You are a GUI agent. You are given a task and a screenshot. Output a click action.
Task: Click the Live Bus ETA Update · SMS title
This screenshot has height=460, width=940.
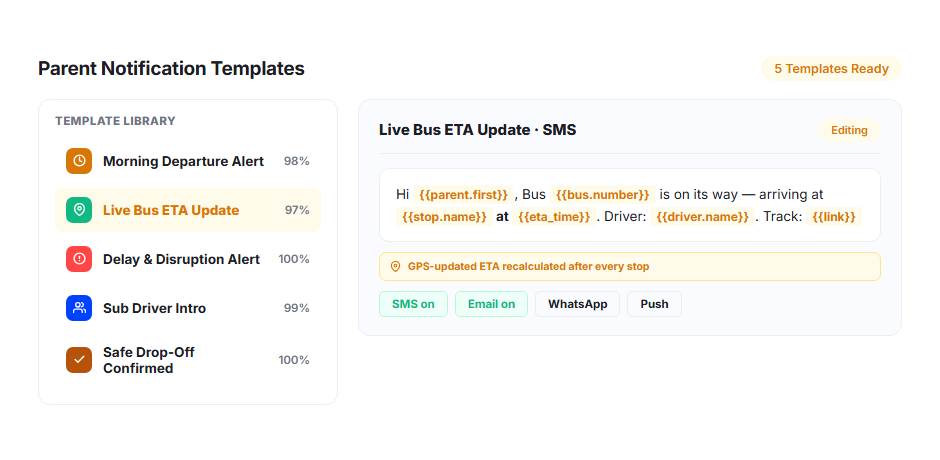coord(477,130)
